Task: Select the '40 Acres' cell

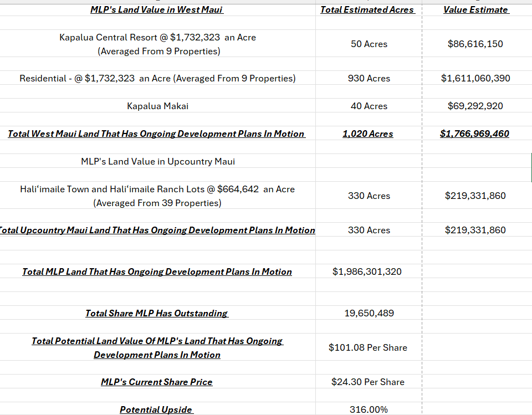Action: tap(369, 106)
